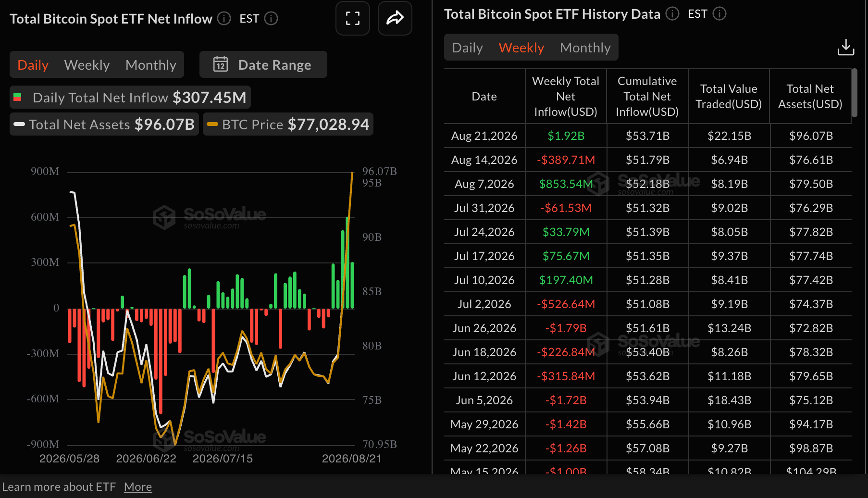Click the calendar icon in Date Range
Screen dimensions: 868x498
tap(221, 64)
